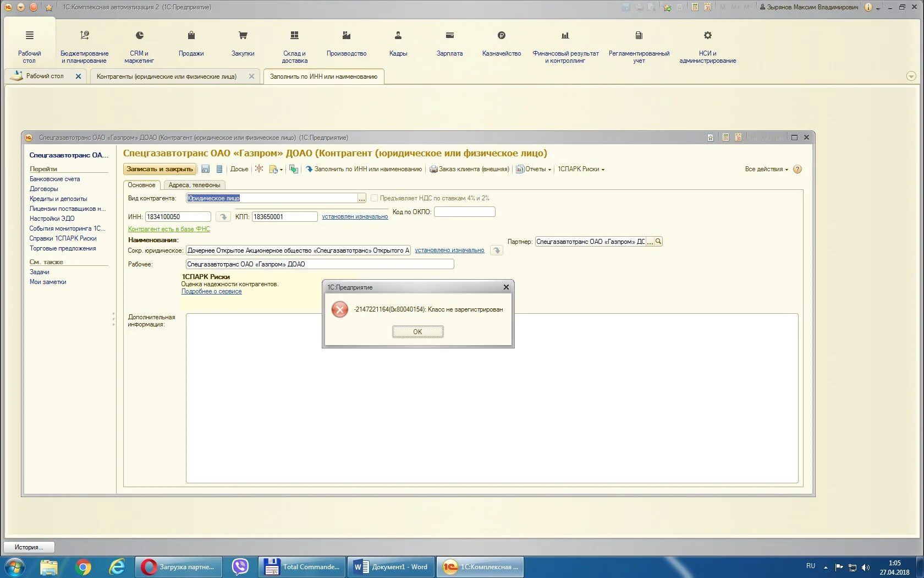924x578 pixels.
Task: Open the Производство section
Action: click(346, 44)
